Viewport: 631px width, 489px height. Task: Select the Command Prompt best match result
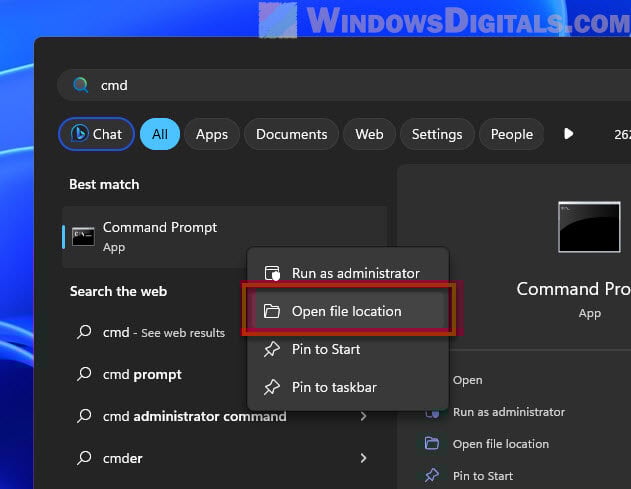pyautogui.click(x=225, y=237)
